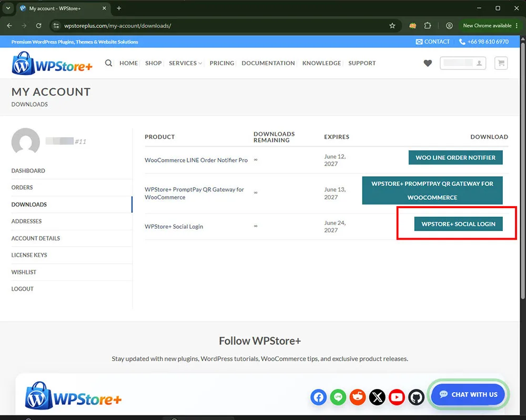The image size is (526, 420).
Task: Open a new browser tab
Action: 119,8
